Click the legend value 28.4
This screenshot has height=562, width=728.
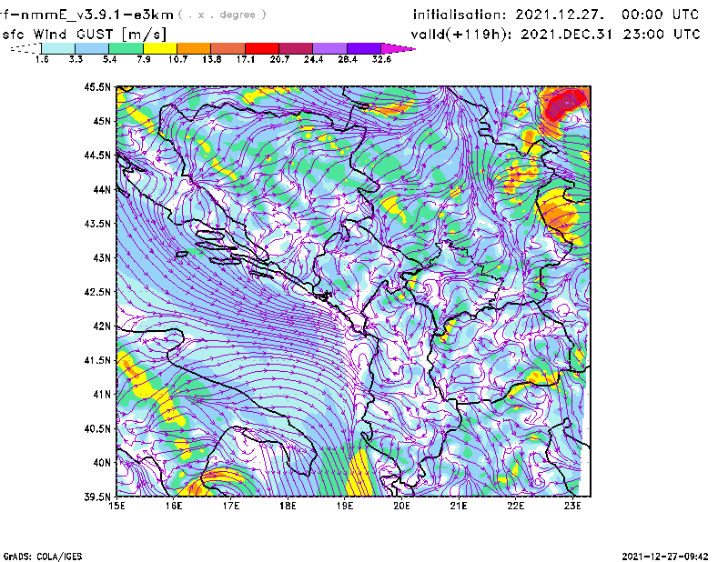point(348,59)
